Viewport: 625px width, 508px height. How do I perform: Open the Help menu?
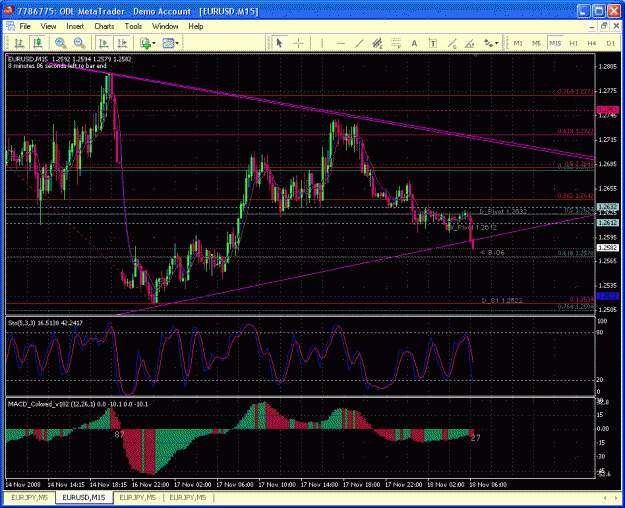click(196, 26)
